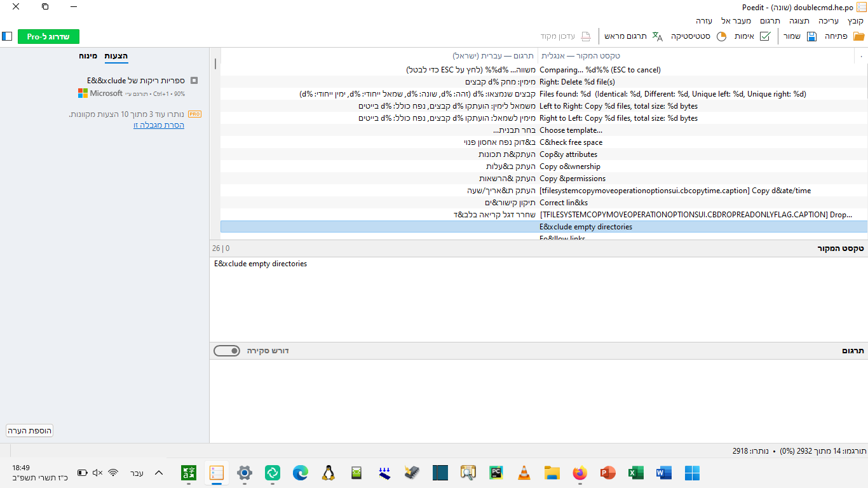Select row 'Right: Delete %d file(s)'
The height and width of the screenshot is (488, 868).
(544, 82)
